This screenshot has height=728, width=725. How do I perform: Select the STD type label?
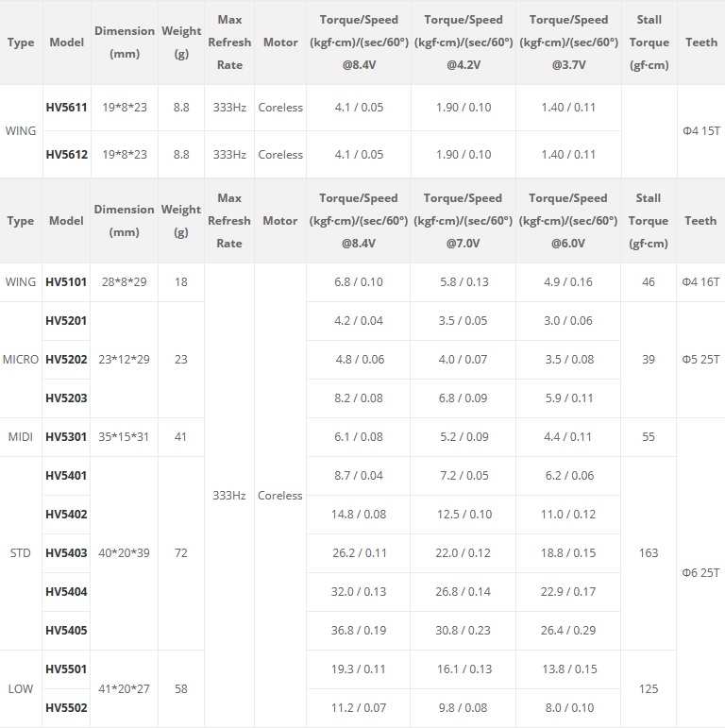click(20, 553)
